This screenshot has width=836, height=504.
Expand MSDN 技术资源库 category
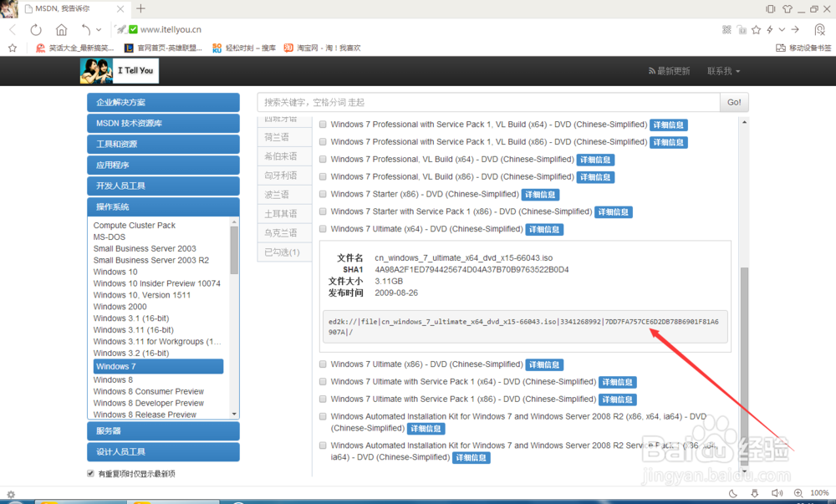point(163,123)
